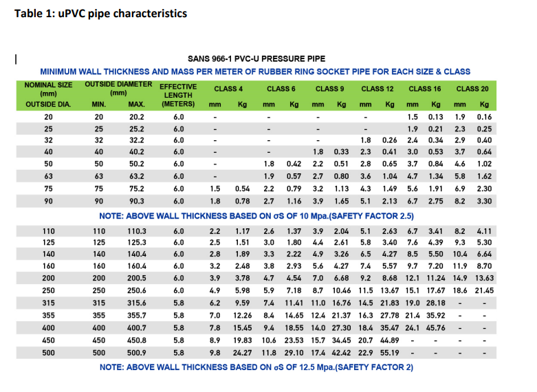Click the max diameter cell '90.3'
Image resolution: width=537 pixels, height=392 pixels.
[x=137, y=201]
